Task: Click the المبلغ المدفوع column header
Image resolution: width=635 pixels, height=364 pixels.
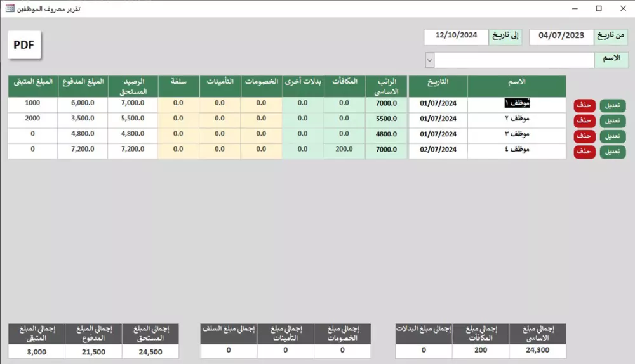Action: pos(83,86)
